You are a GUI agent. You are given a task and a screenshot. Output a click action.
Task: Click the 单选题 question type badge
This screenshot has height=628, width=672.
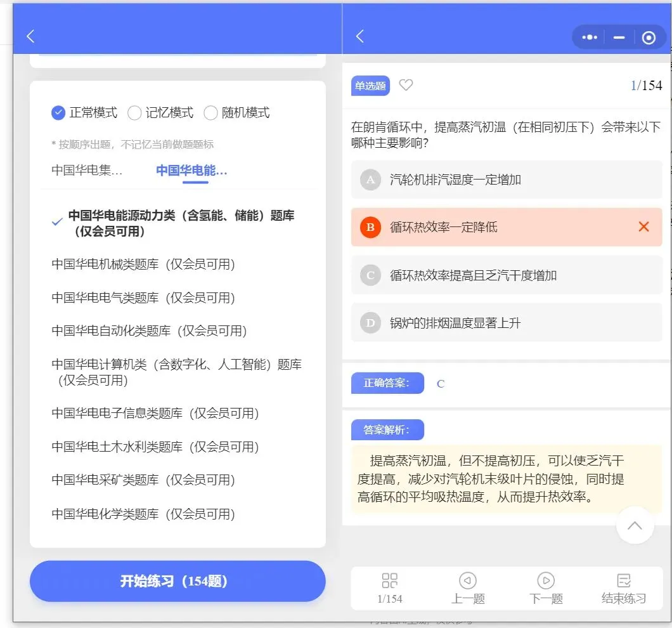tap(370, 86)
